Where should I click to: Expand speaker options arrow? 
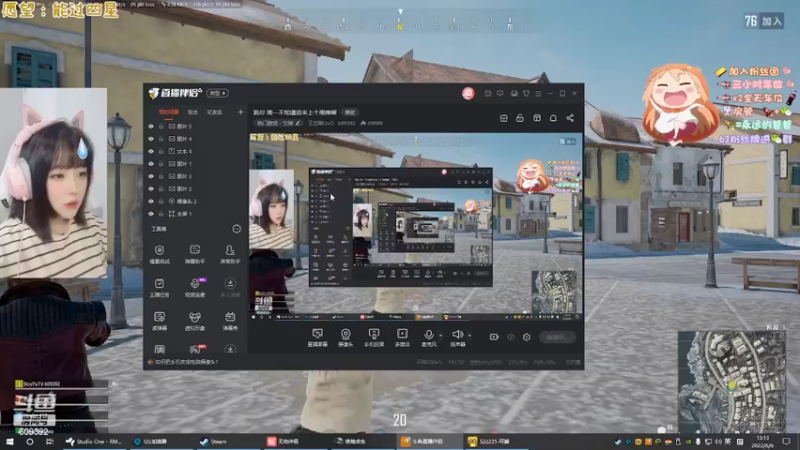pos(469,336)
